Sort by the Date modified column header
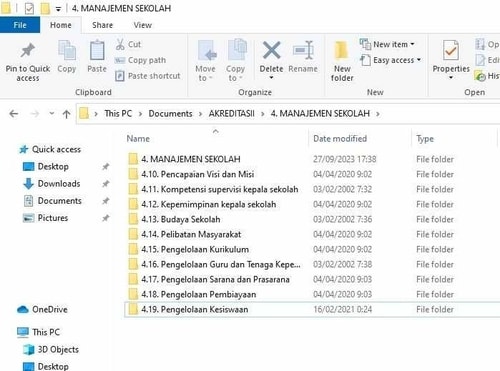 tap(340, 139)
